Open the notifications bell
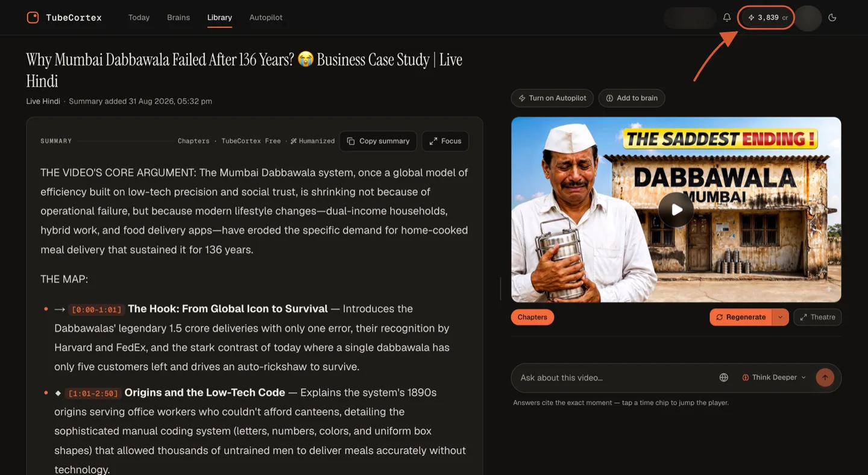The height and width of the screenshot is (475, 868). coord(727,17)
